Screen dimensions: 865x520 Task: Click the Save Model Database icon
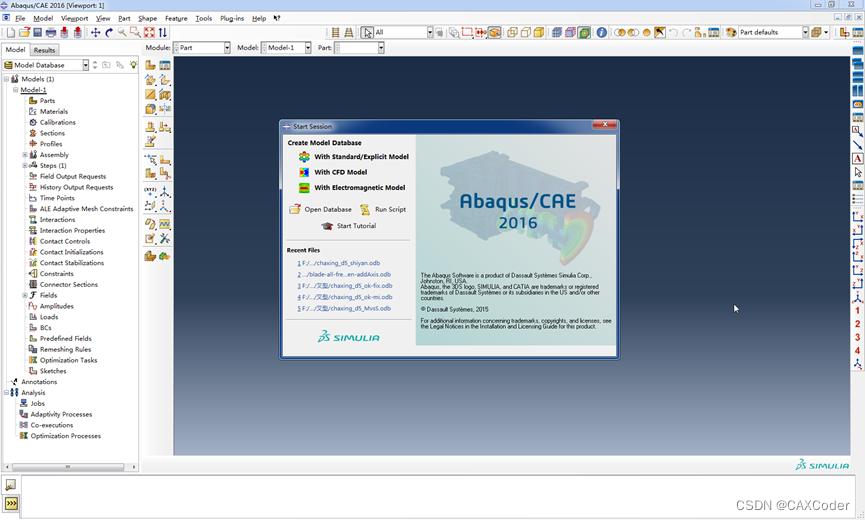click(x=36, y=33)
